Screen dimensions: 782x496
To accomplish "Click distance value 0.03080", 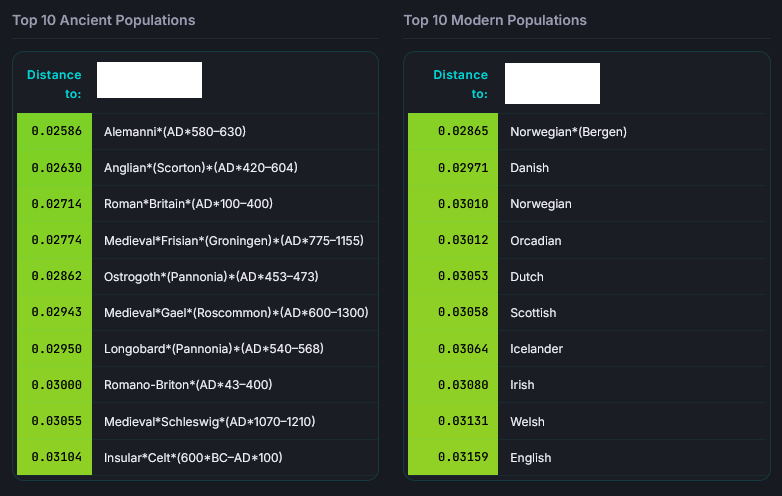I will (463, 384).
